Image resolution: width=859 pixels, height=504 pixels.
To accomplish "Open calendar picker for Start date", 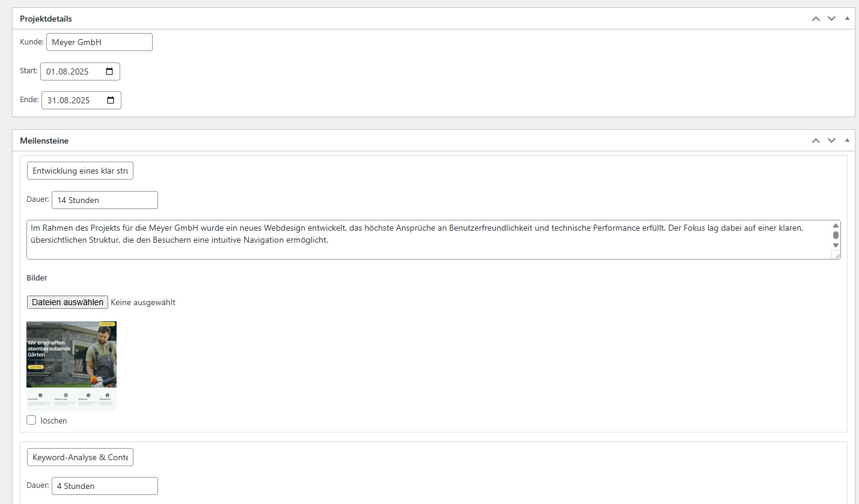I will click(109, 71).
